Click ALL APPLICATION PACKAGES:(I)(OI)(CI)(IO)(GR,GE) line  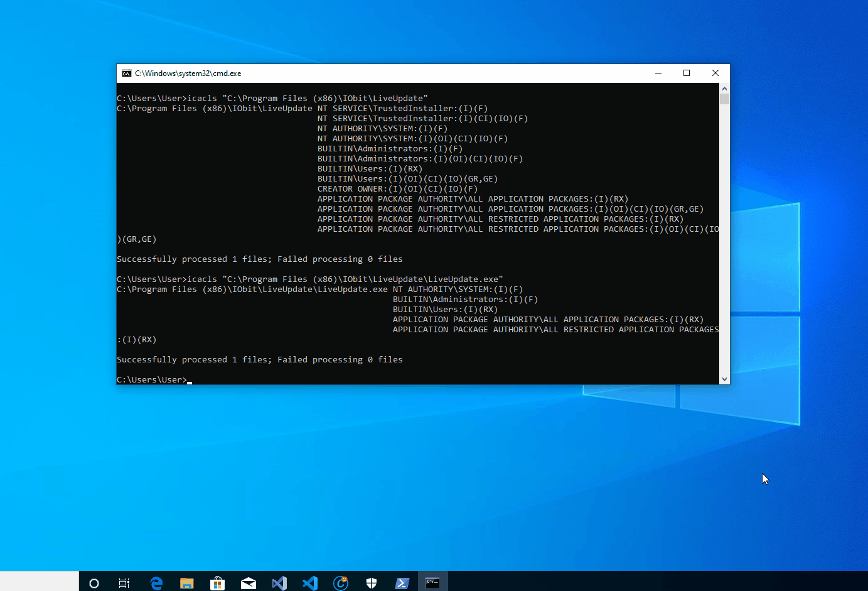tap(510, 209)
